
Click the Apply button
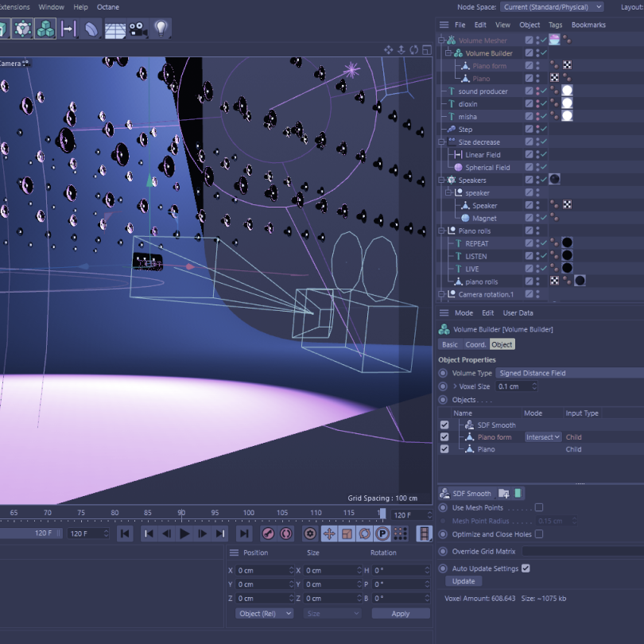(400, 614)
